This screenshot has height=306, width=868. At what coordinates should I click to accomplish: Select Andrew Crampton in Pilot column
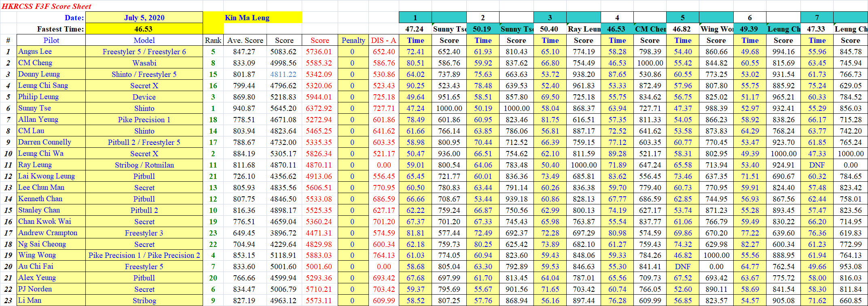point(48,233)
